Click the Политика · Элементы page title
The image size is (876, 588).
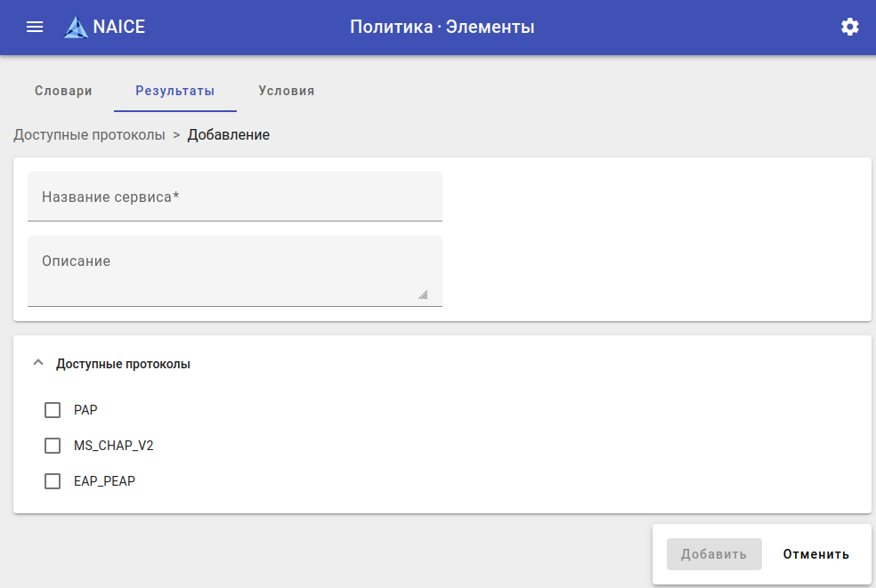442,27
